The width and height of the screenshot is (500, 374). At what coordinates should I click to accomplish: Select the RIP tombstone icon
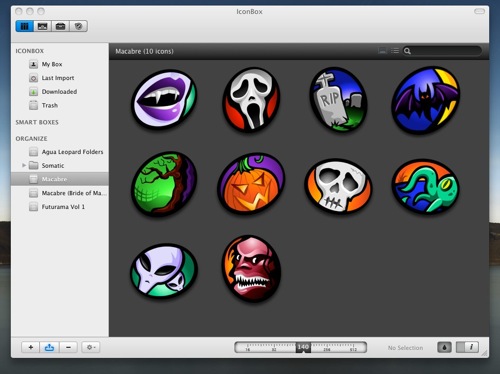click(x=338, y=99)
